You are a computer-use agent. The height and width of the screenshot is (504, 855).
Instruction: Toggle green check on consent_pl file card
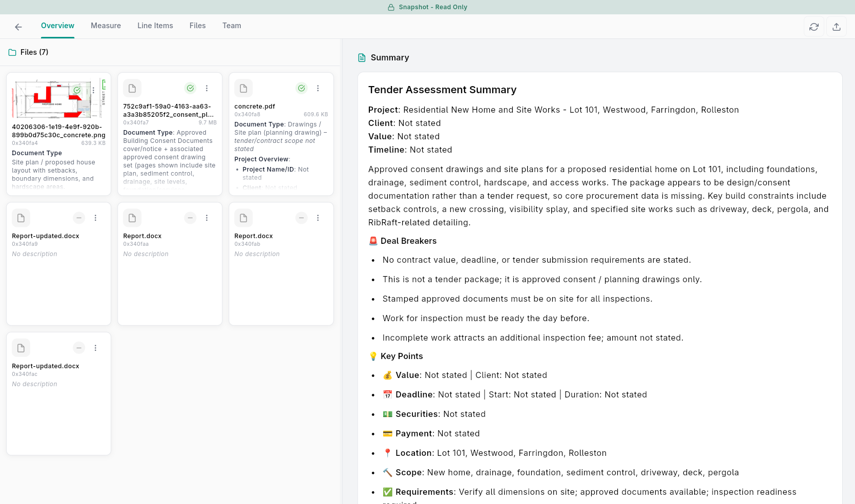click(x=190, y=88)
